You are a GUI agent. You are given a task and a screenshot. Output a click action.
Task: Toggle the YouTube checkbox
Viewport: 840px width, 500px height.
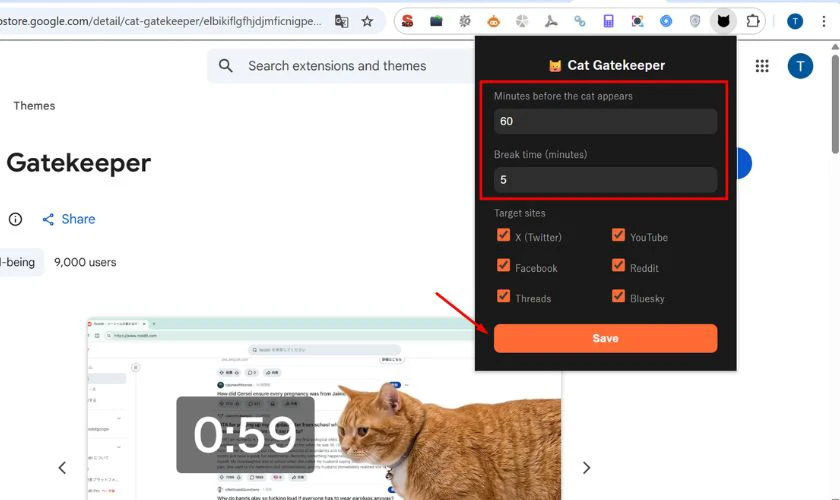(618, 235)
